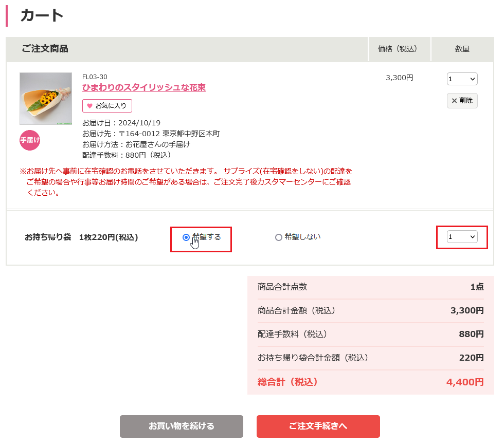Click the product code FL03-30 text
The height and width of the screenshot is (446, 504).
tap(95, 77)
